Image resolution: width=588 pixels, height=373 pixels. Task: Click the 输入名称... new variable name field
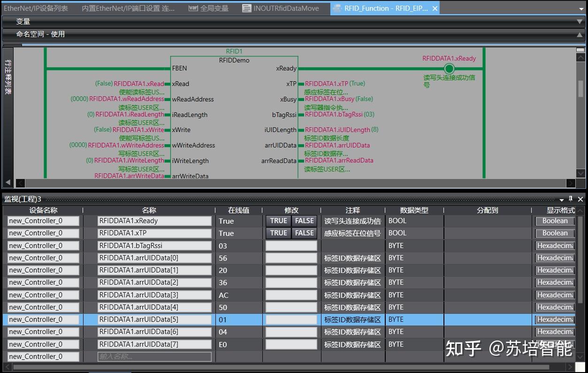tap(154, 357)
